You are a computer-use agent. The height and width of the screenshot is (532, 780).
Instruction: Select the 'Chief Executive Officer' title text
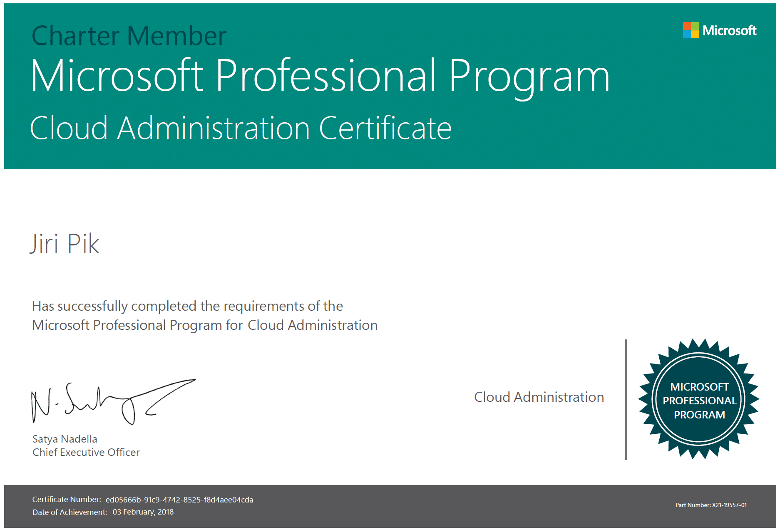(86, 452)
